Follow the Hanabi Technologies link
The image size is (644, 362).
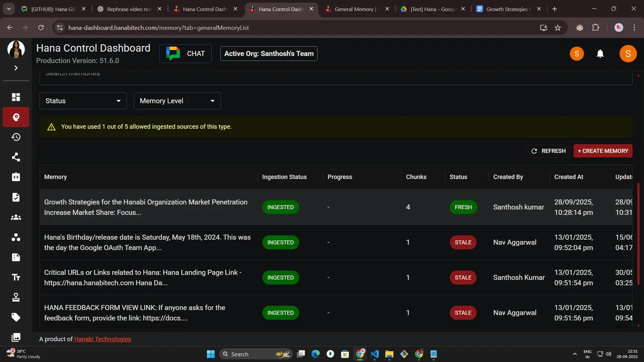click(x=103, y=339)
